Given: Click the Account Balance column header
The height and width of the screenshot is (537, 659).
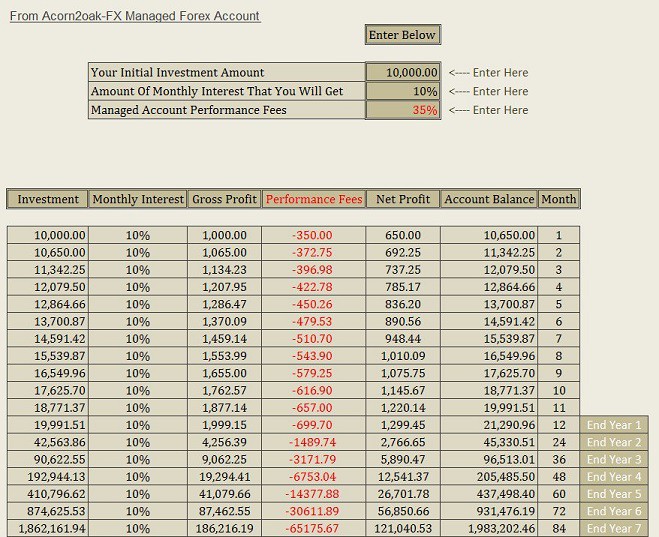Looking at the screenshot, I should point(489,199).
